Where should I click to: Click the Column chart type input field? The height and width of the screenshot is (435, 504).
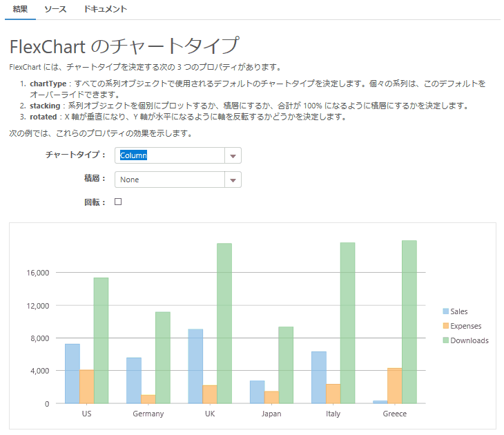point(170,155)
